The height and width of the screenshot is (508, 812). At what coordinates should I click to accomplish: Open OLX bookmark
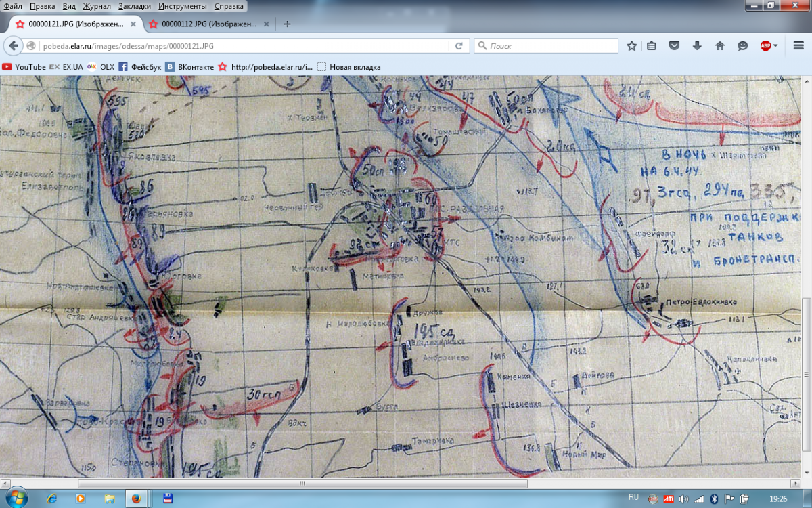coord(101,67)
